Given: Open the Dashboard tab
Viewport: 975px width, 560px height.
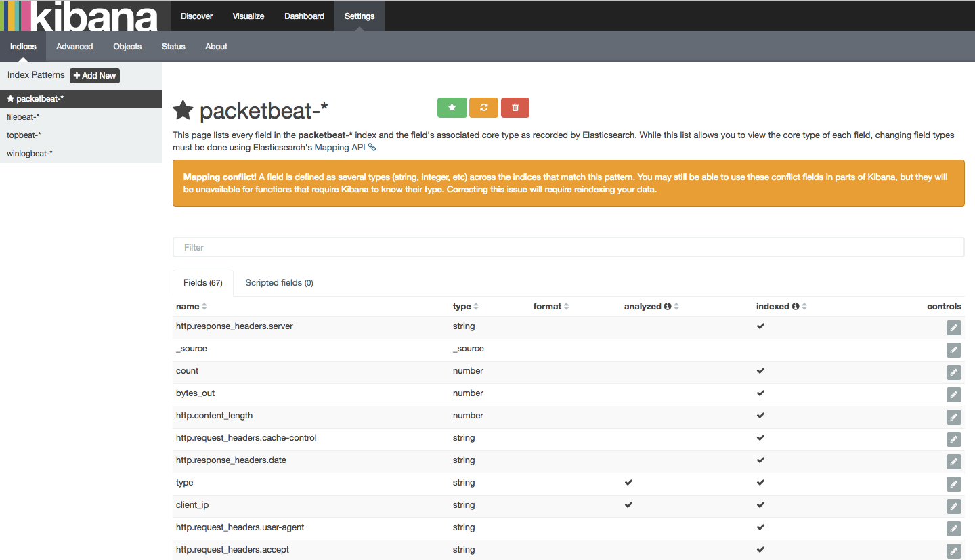Looking at the screenshot, I should [x=304, y=16].
